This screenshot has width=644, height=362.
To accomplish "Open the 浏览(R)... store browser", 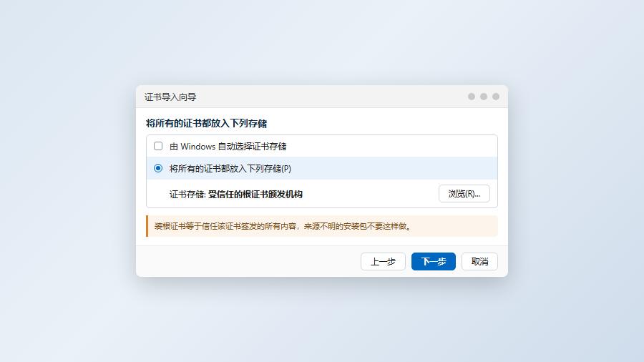I will pyautogui.click(x=464, y=194).
